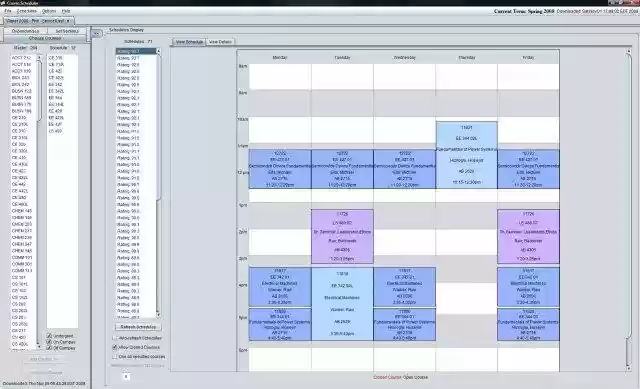Screen dimensions: 640x389
Task: Click the Closed Course legend label
Action: click(x=387, y=377)
